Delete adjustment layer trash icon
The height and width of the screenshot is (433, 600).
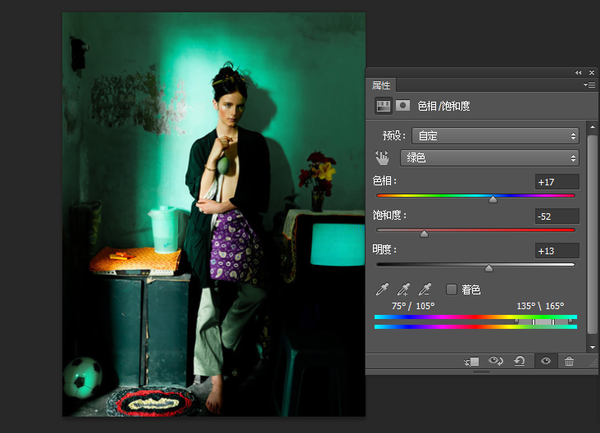pos(569,361)
